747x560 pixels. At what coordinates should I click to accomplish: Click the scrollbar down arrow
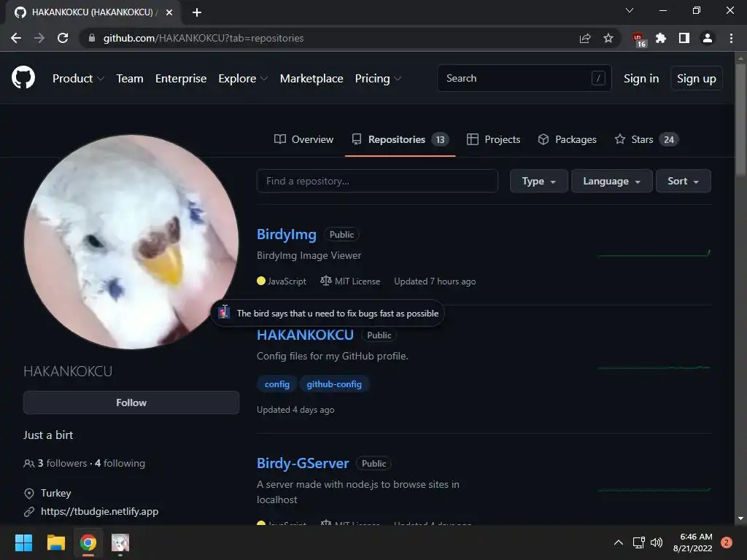coord(740,518)
